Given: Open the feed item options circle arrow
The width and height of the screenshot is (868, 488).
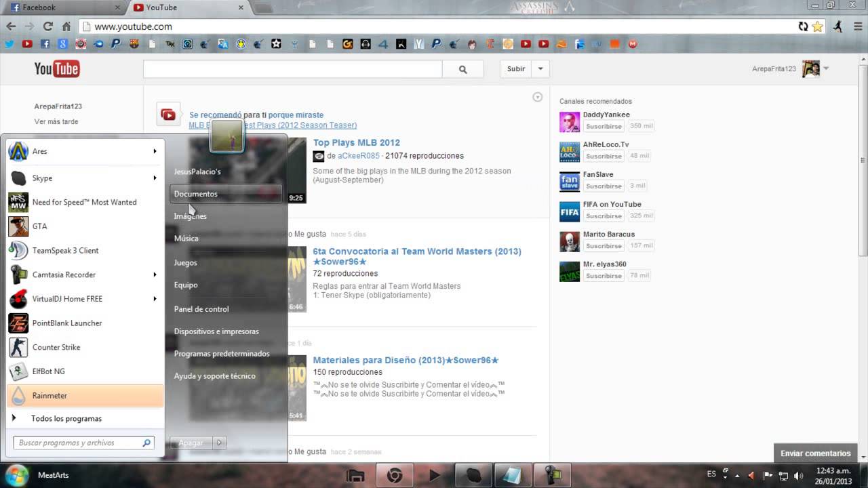Looking at the screenshot, I should [x=537, y=97].
